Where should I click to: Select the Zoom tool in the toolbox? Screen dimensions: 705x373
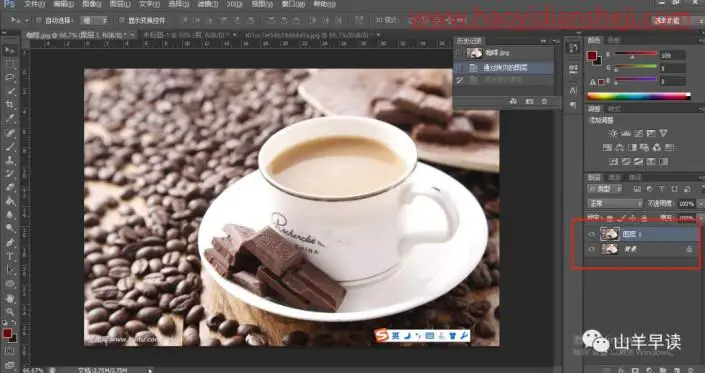[x=10, y=311]
